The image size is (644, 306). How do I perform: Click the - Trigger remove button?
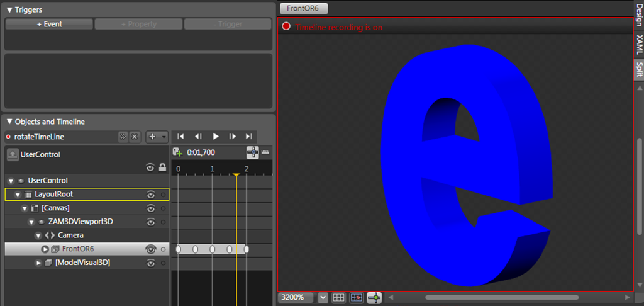(x=228, y=25)
